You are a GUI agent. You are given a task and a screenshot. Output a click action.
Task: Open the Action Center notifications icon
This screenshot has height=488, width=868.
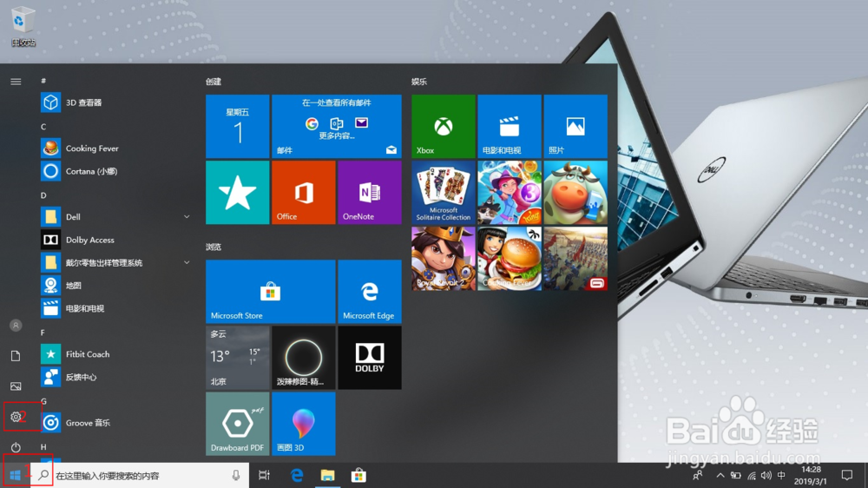point(847,475)
